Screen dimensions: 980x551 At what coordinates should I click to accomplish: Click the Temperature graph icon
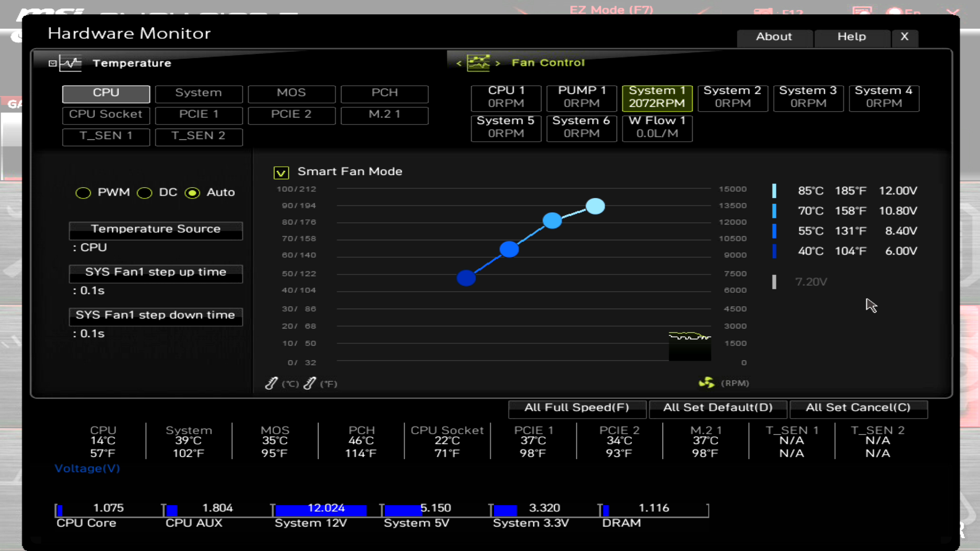(70, 63)
